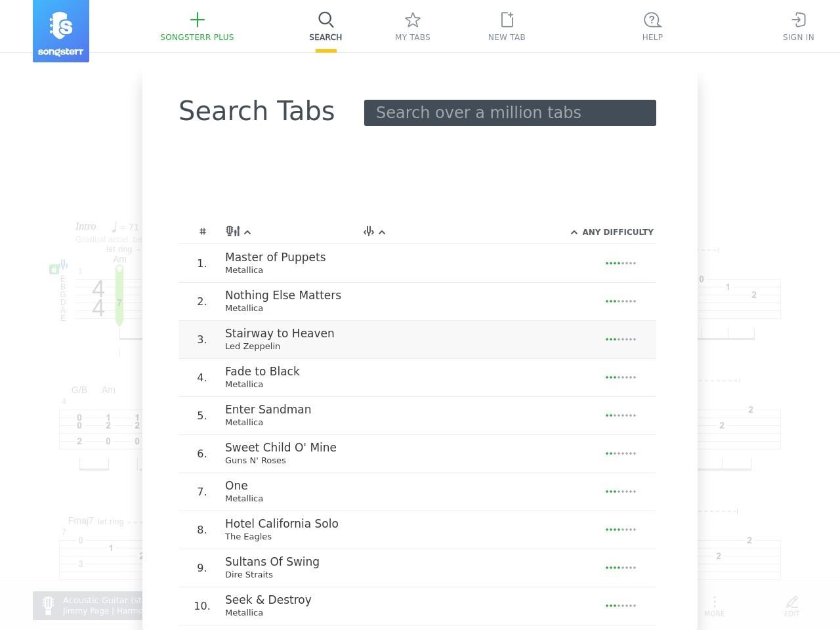Open Songsterr Plus
The width and height of the screenshot is (840, 630).
pos(197,27)
